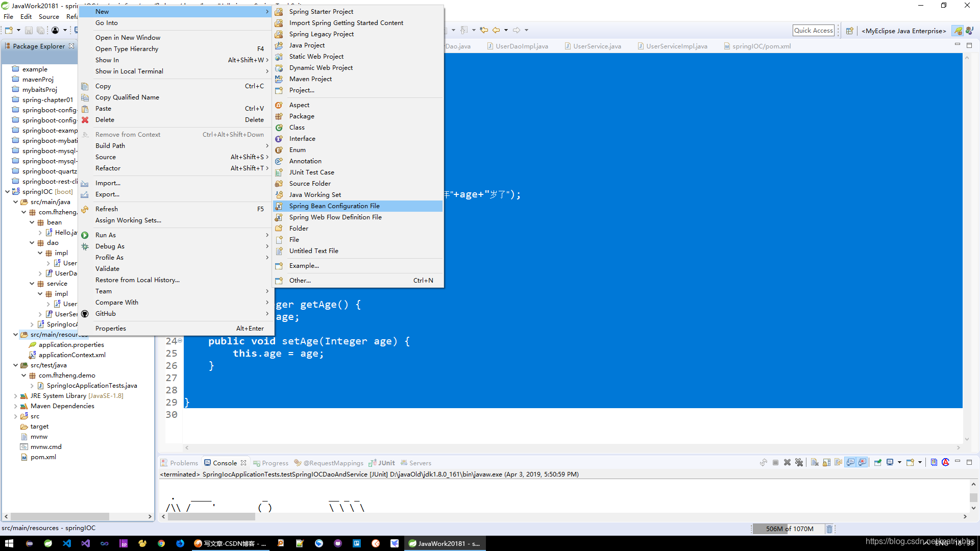Click Chrome icon in taskbar
Screen dimensions: 980x551
161,543
